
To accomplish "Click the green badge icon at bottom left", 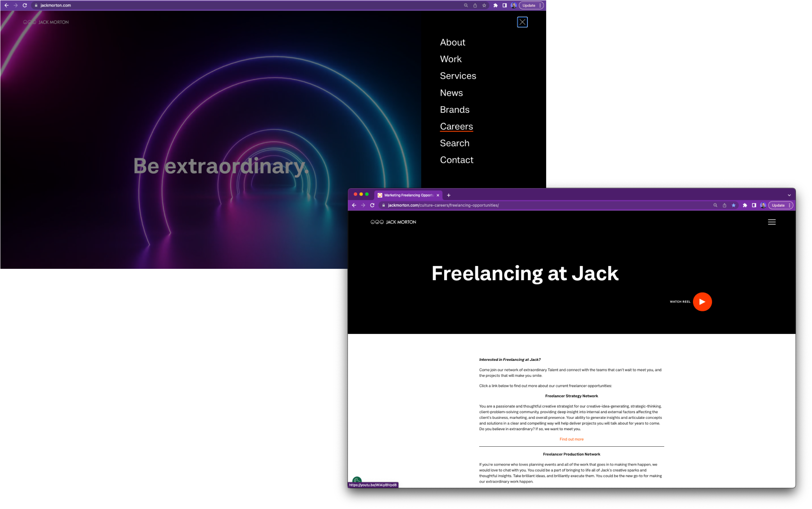I will [x=356, y=479].
